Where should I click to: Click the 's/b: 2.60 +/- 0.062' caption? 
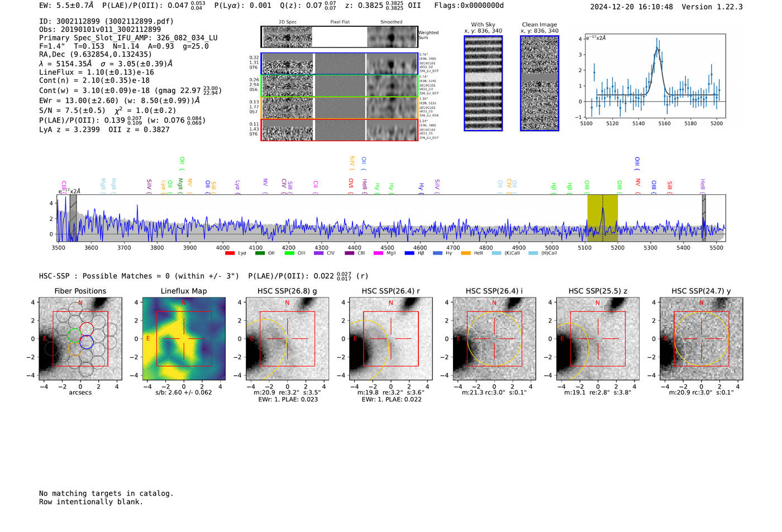[x=184, y=392]
